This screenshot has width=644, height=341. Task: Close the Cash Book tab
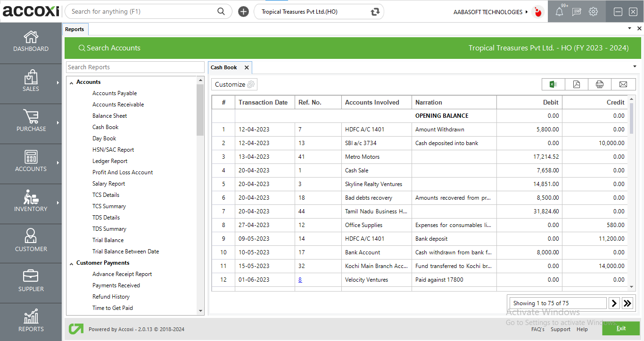[247, 68]
